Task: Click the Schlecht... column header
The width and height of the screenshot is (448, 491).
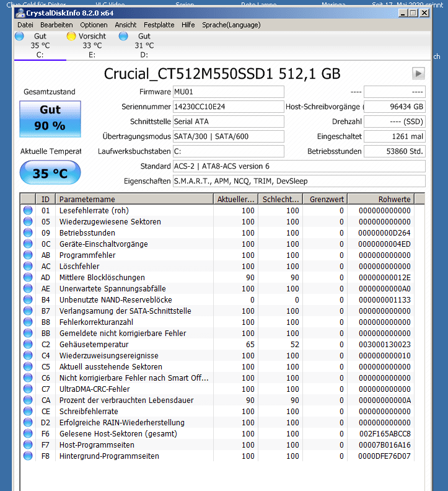Action: click(281, 199)
